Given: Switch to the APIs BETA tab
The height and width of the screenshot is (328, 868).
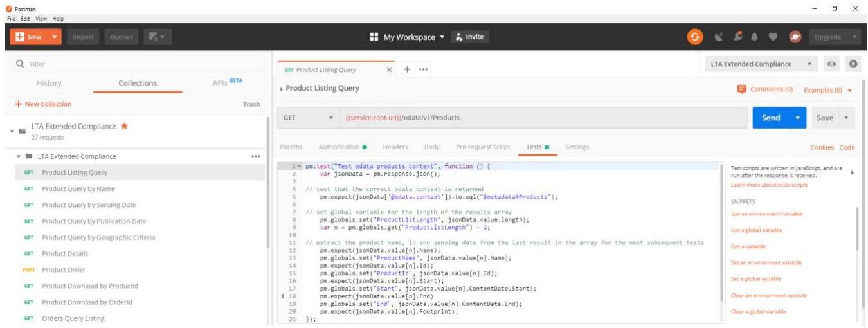Looking at the screenshot, I should [x=227, y=82].
